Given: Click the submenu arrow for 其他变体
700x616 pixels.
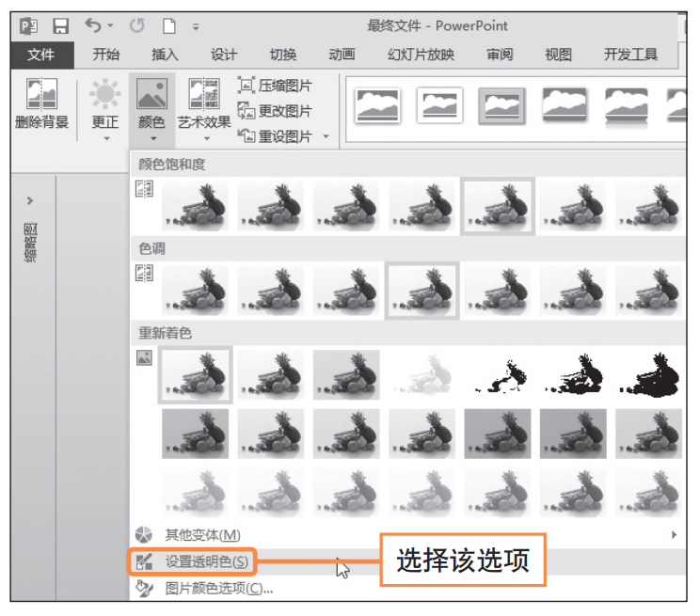Looking at the screenshot, I should (x=674, y=534).
